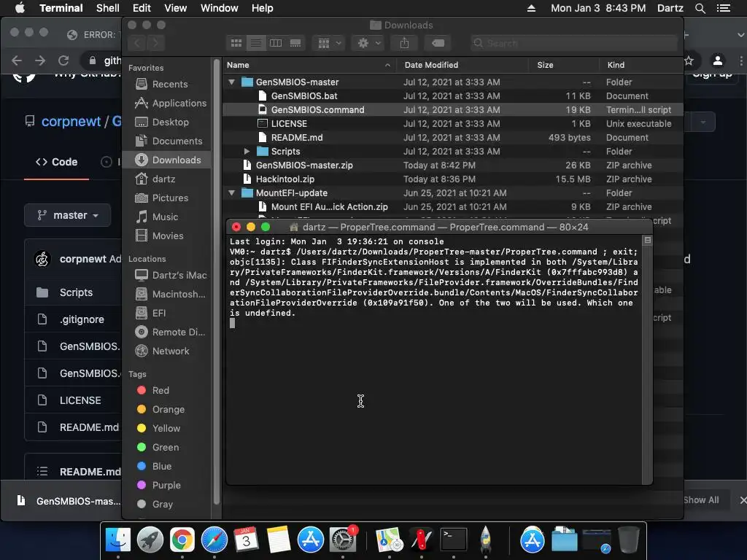Open corpnewt link in Chrome page
The width and height of the screenshot is (747, 560).
click(71, 122)
